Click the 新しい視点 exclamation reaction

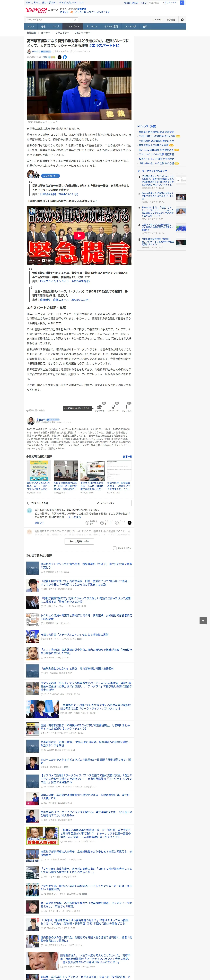(x=127, y=407)
